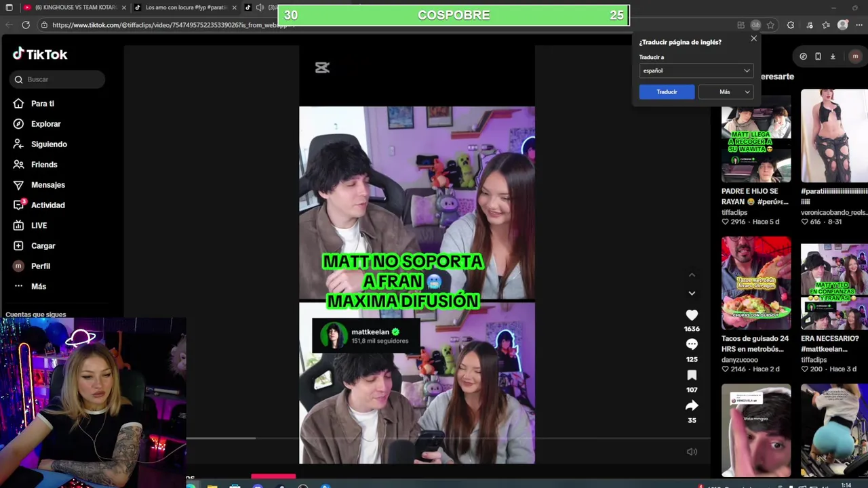The width and height of the screenshot is (868, 488).
Task: Go back with the browser back arrow
Action: click(x=9, y=25)
